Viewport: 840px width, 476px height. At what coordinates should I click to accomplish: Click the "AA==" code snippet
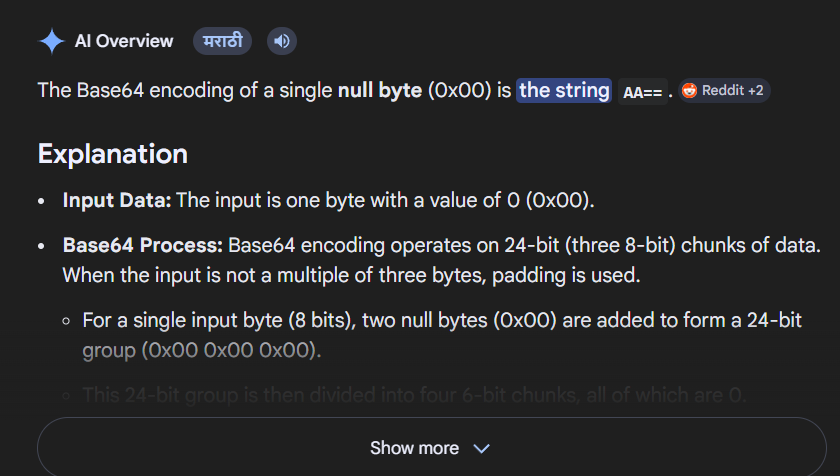point(642,92)
